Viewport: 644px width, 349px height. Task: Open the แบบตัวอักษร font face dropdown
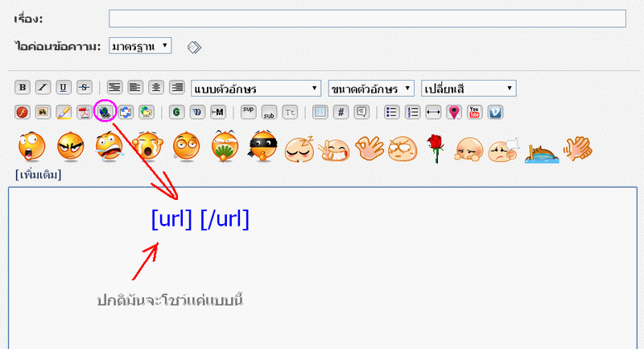point(256,88)
